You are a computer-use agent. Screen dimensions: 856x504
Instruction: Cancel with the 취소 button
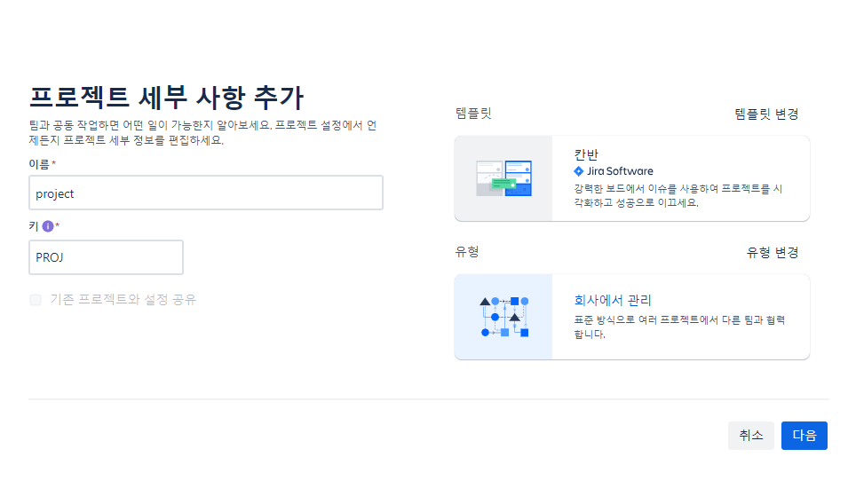(750, 436)
